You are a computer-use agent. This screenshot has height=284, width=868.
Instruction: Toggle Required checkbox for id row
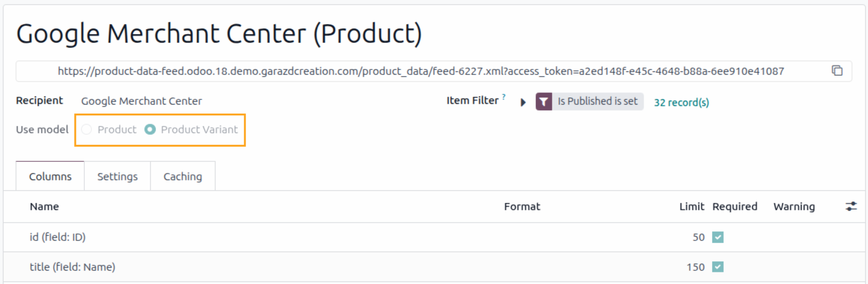pos(718,237)
